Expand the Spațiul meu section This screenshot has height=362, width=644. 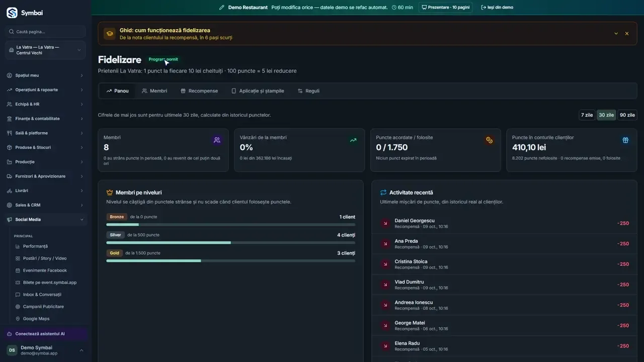(x=45, y=75)
